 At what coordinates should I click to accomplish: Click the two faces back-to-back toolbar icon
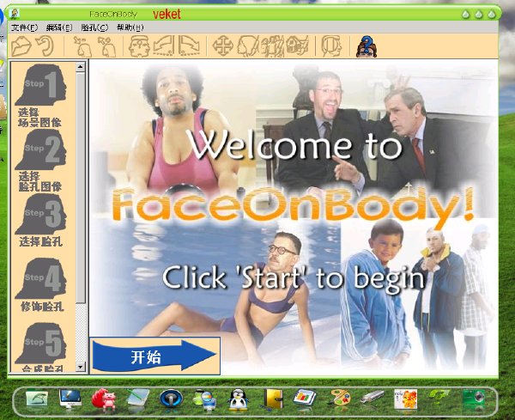[139, 46]
